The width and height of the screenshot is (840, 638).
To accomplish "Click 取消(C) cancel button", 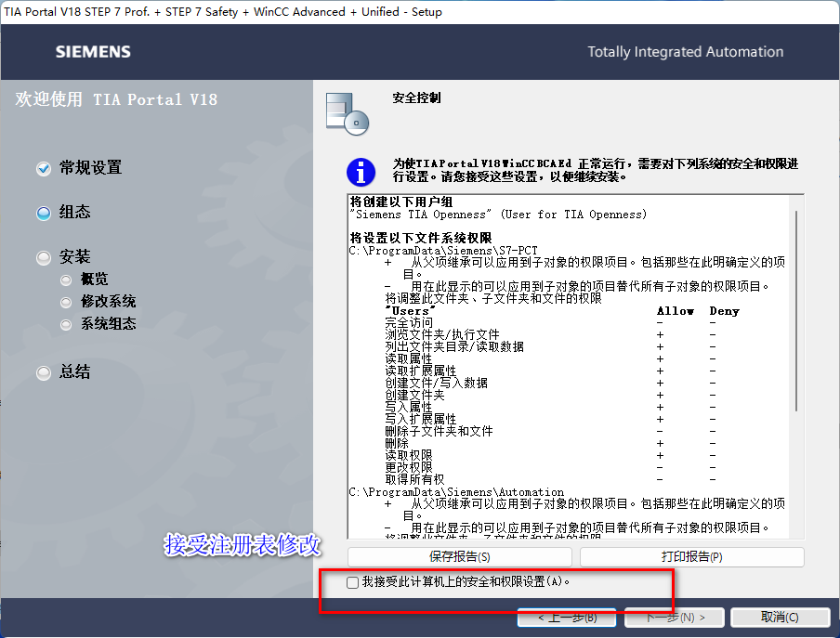I will click(780, 618).
